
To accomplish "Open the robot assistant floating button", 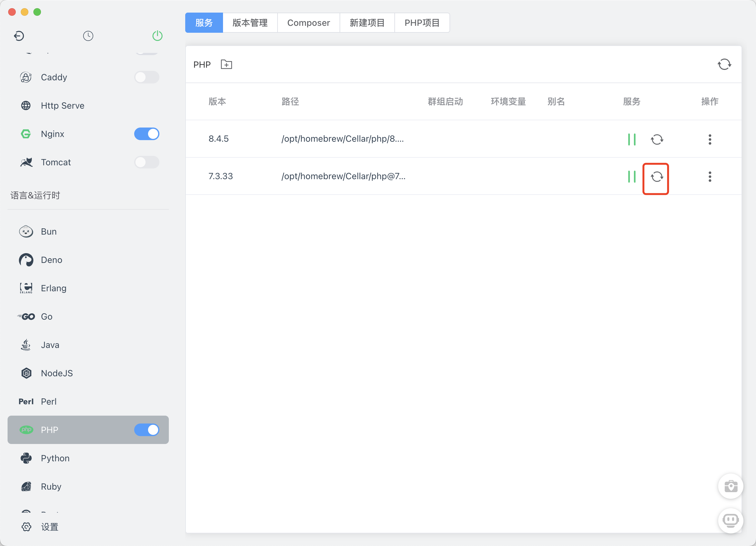I will click(730, 520).
